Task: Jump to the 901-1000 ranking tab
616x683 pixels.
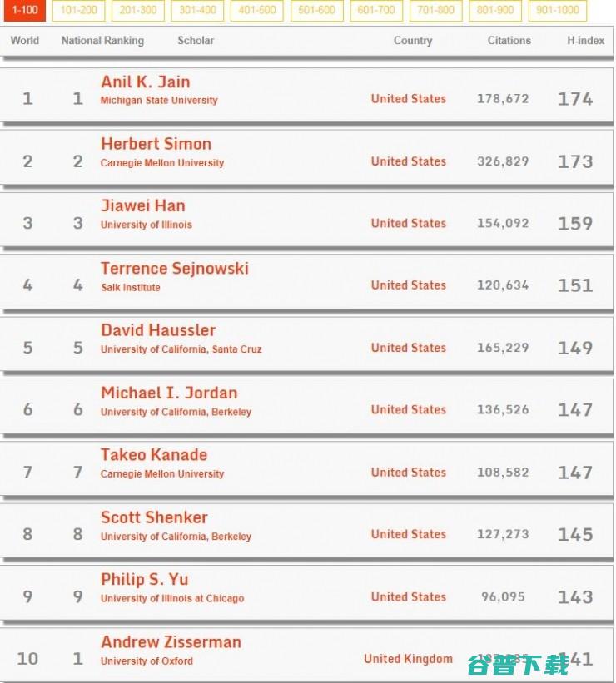Action: click(557, 10)
